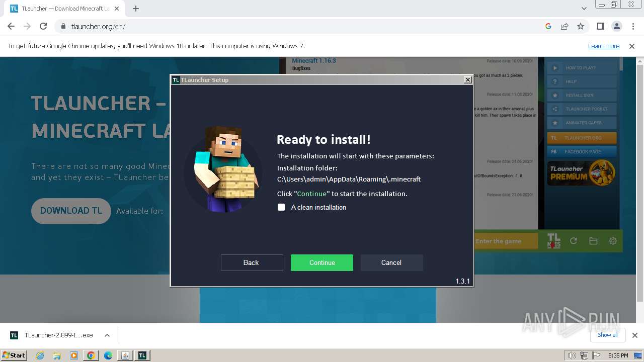Enable the clean installation checkbox
Viewport: 644px width, 362px height.
pyautogui.click(x=281, y=207)
